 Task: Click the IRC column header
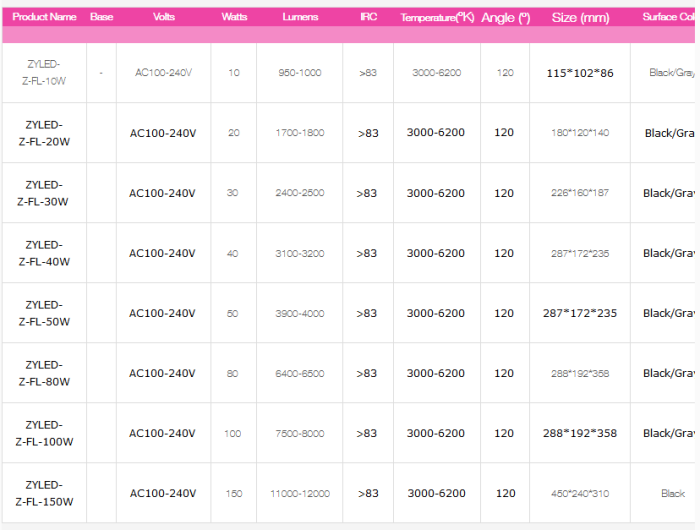(x=368, y=17)
